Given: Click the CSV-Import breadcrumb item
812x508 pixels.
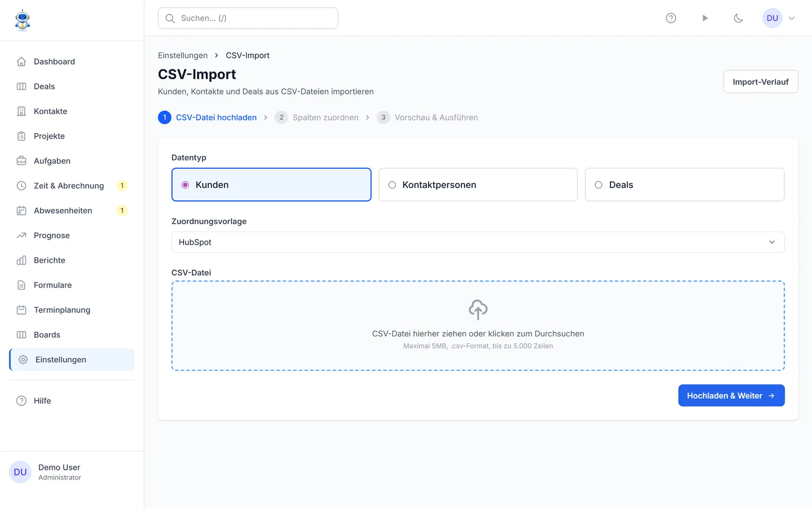Looking at the screenshot, I should click(x=248, y=55).
